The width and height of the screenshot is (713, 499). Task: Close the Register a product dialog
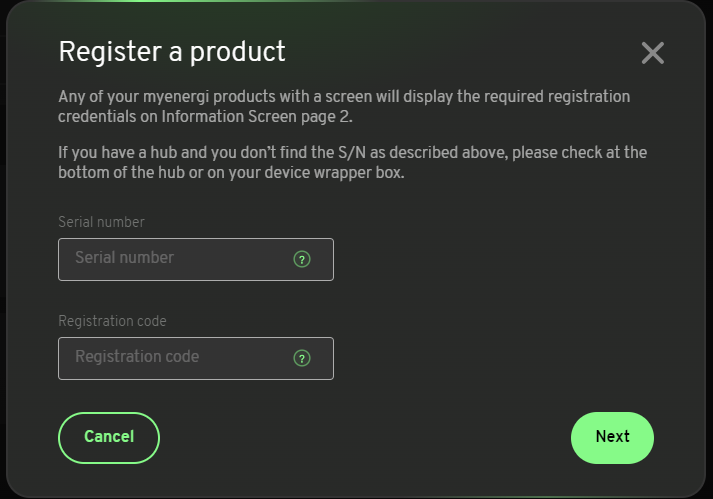click(x=653, y=53)
